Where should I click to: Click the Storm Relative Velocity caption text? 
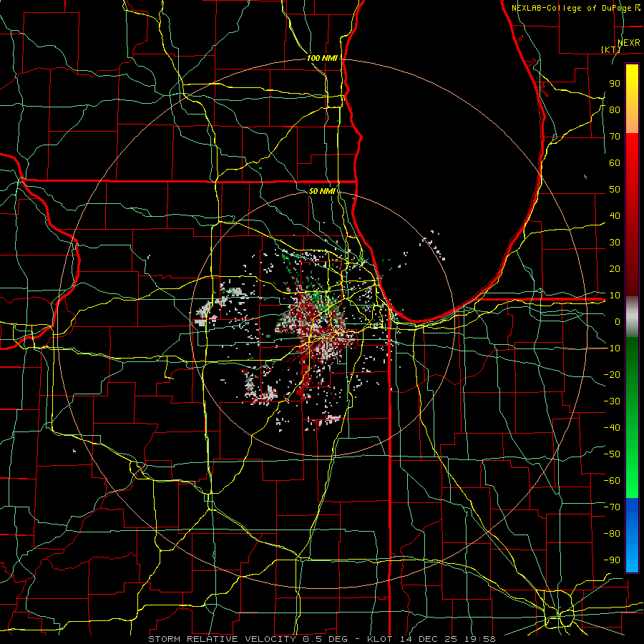(321, 639)
